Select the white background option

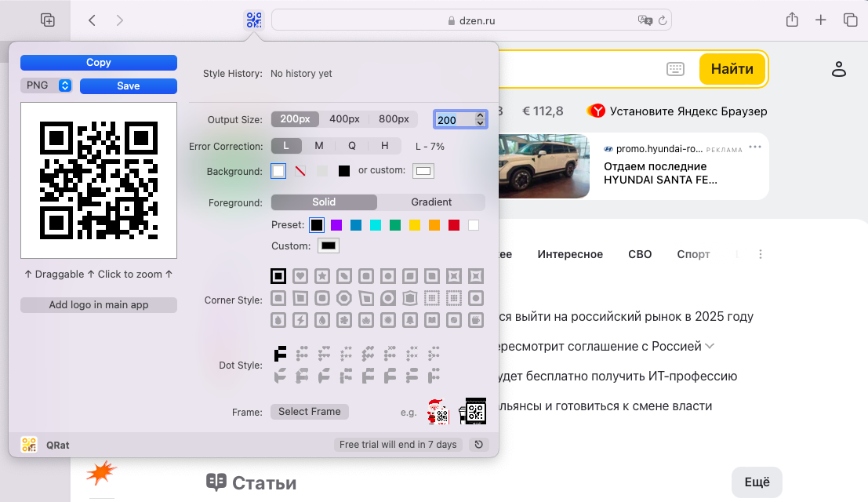278,171
